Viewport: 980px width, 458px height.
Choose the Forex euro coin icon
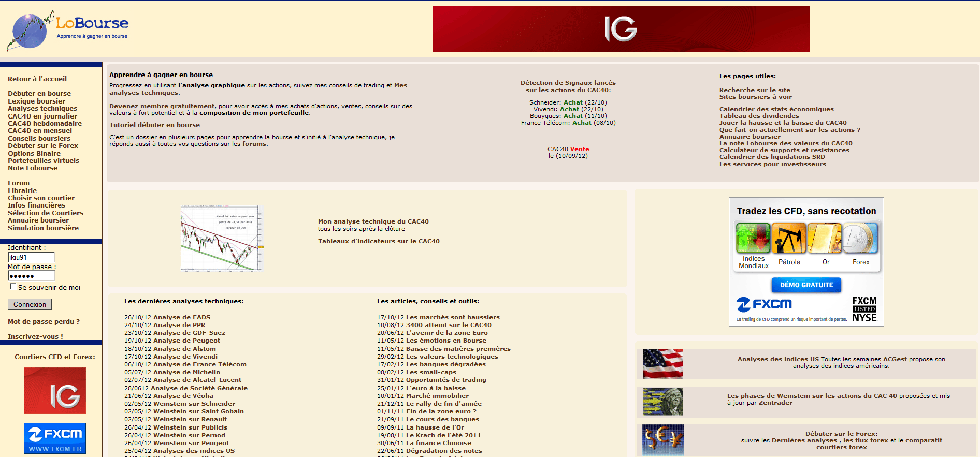point(860,238)
